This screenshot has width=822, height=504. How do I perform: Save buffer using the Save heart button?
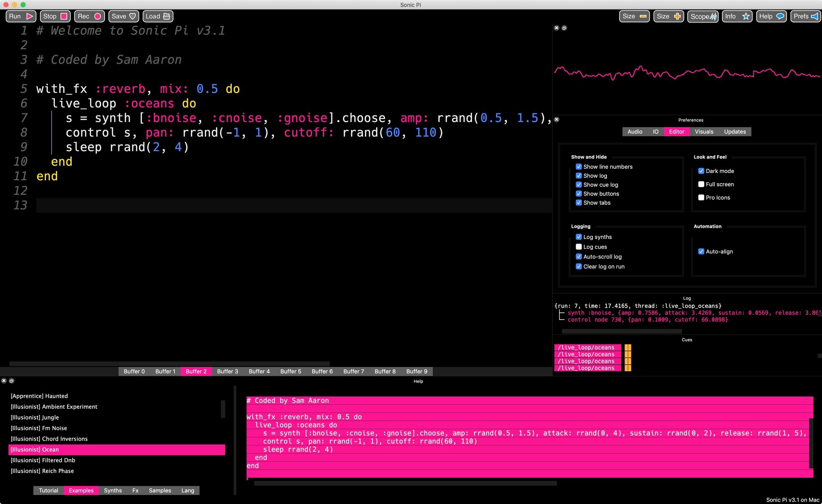point(124,16)
